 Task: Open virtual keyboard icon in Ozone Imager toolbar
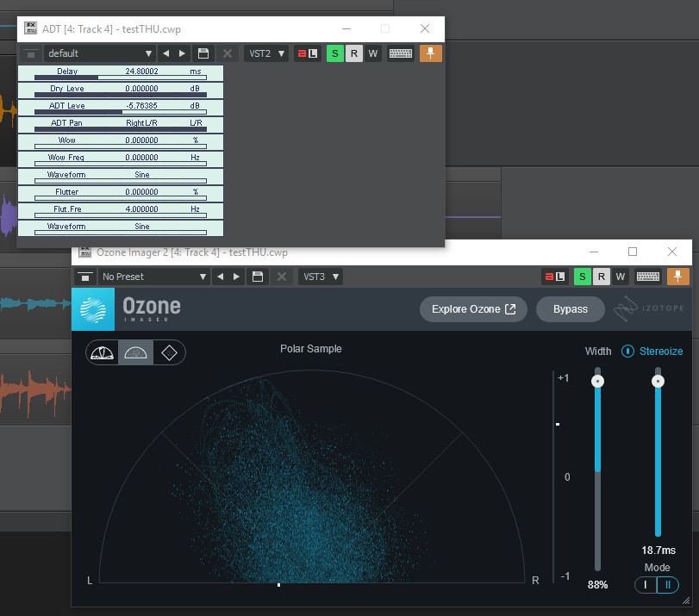[x=648, y=277]
